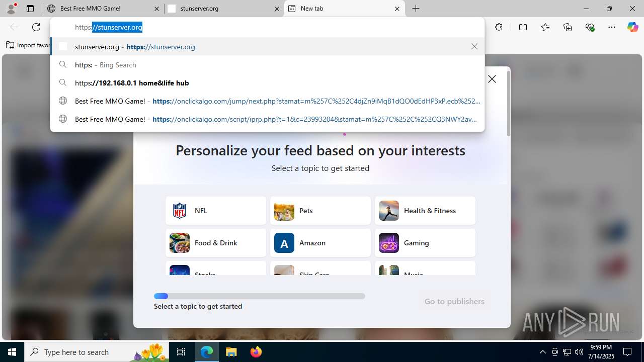The height and width of the screenshot is (362, 644).
Task: Open a new tab with plus button
Action: point(416,9)
